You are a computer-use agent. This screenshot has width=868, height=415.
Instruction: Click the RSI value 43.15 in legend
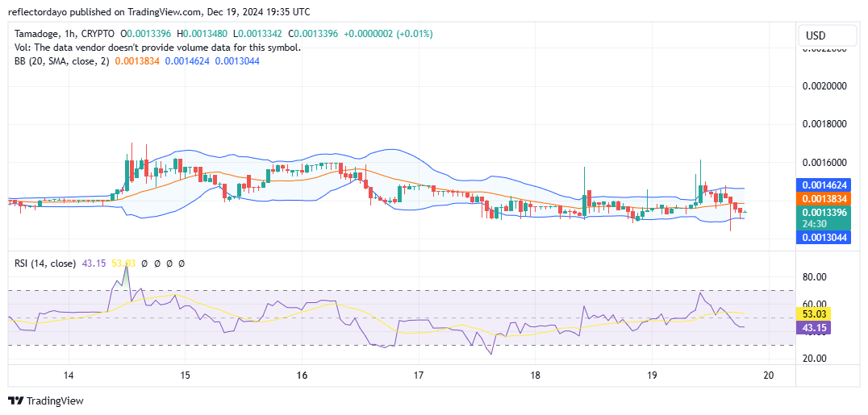93,264
